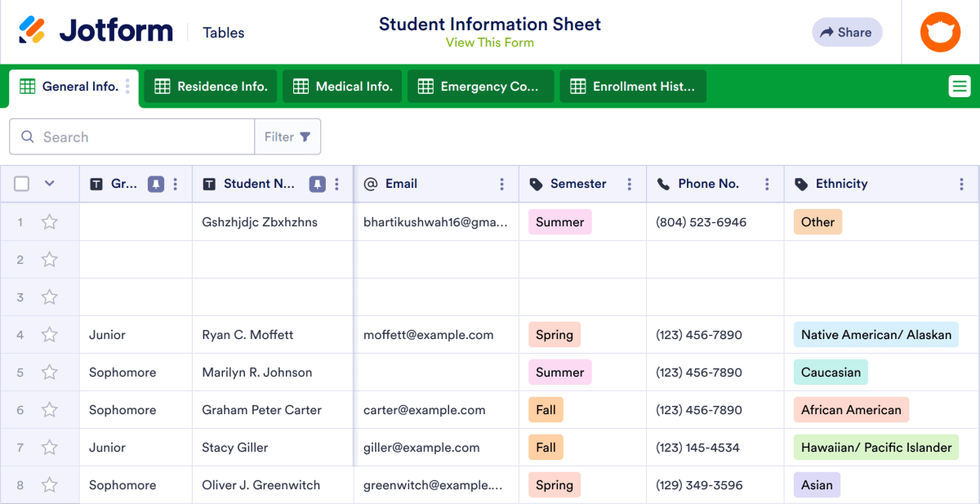The width and height of the screenshot is (980, 504).
Task: Open the kebab menu on the Ethnicity column
Action: (x=960, y=183)
